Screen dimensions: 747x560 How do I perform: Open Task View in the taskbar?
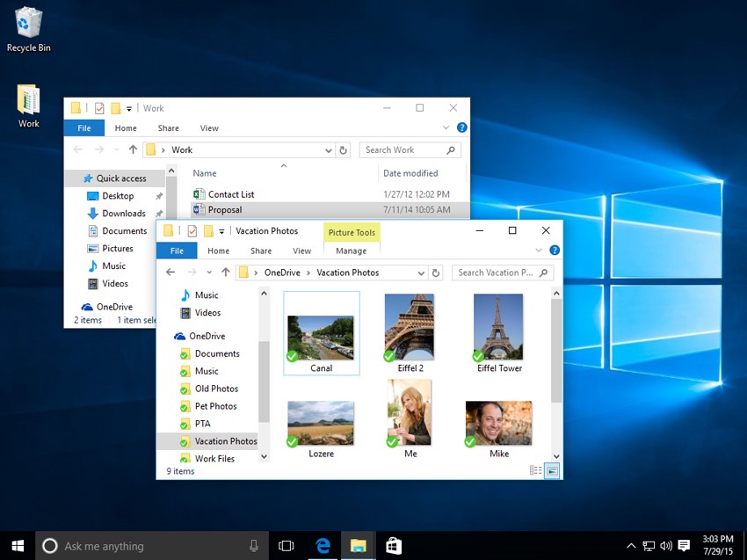[286, 546]
